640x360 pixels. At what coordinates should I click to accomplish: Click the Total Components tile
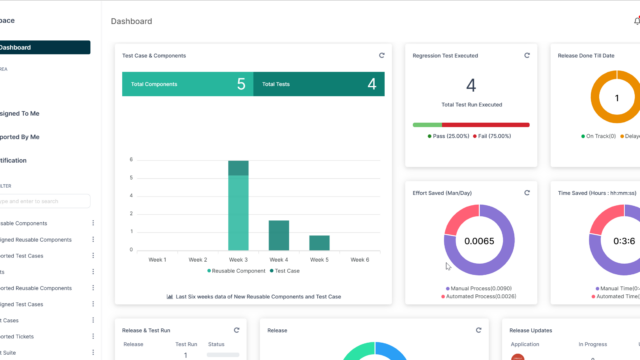188,84
